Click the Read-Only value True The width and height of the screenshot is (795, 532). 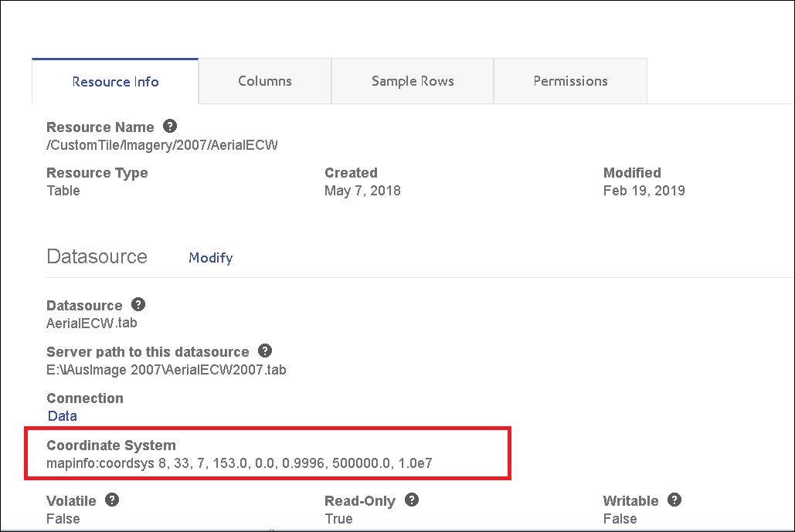point(338,519)
